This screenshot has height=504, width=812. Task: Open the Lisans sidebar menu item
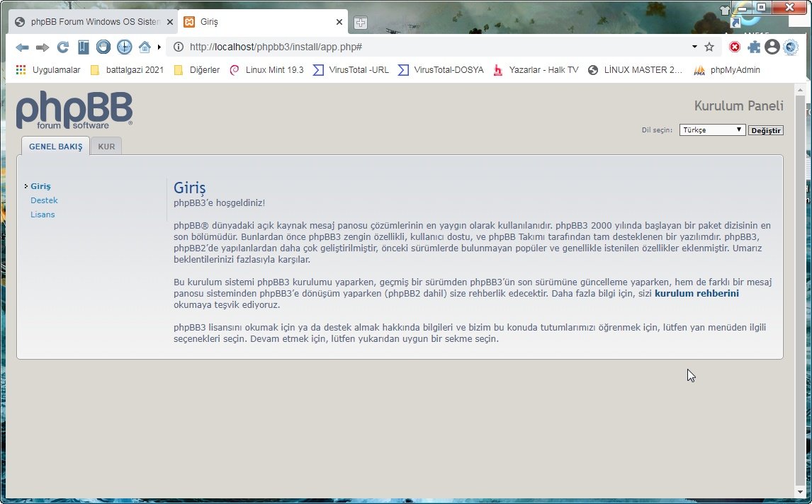tap(43, 214)
